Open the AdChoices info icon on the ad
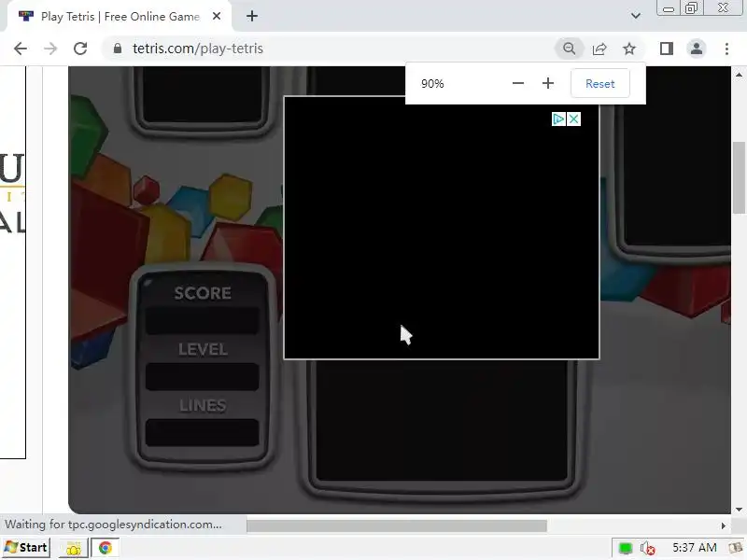 point(558,119)
